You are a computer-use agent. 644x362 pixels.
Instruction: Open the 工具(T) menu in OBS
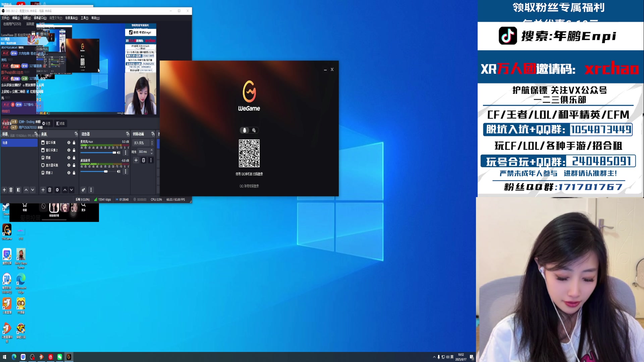tap(85, 18)
